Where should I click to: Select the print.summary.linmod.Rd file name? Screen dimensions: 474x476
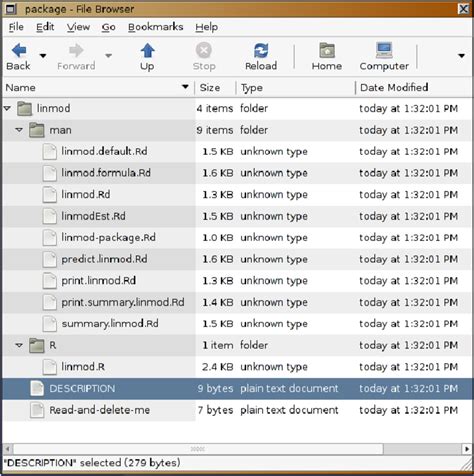123,302
